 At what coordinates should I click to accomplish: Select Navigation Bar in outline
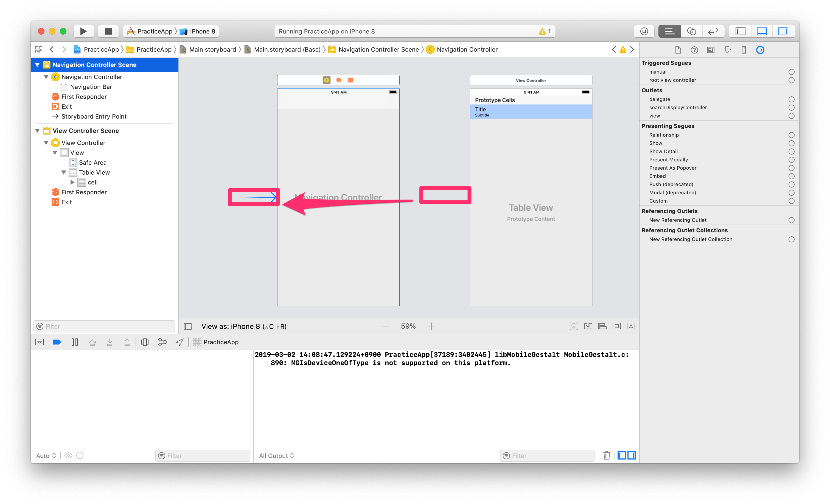pyautogui.click(x=91, y=87)
